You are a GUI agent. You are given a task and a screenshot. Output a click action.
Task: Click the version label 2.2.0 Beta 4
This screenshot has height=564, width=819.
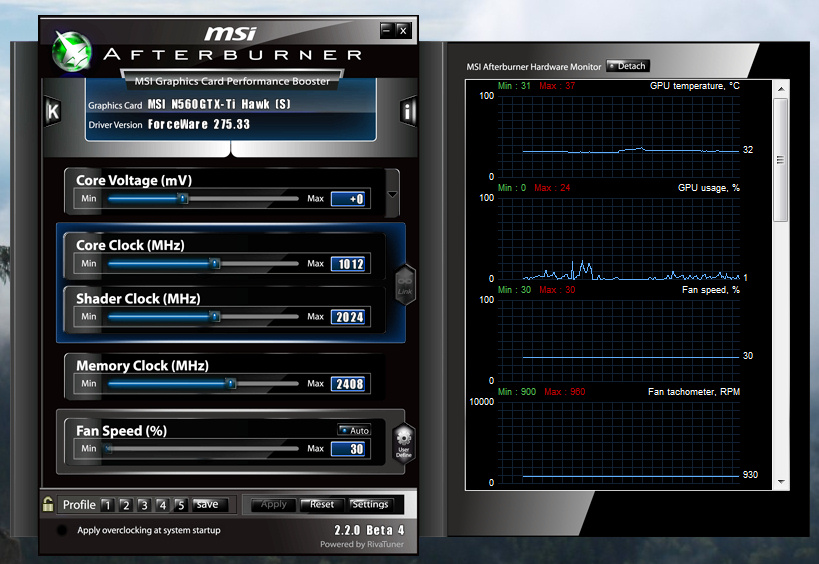pyautogui.click(x=369, y=530)
